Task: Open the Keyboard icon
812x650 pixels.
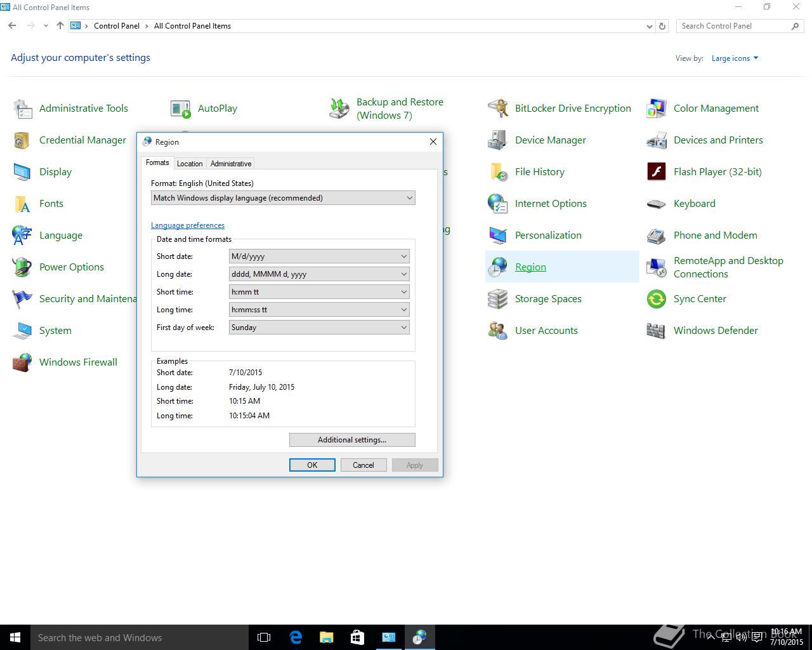Action: (657, 204)
